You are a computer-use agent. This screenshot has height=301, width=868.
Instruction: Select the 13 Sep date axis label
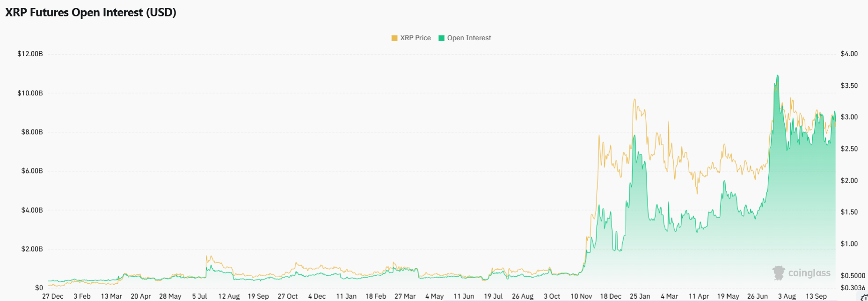coord(816,296)
